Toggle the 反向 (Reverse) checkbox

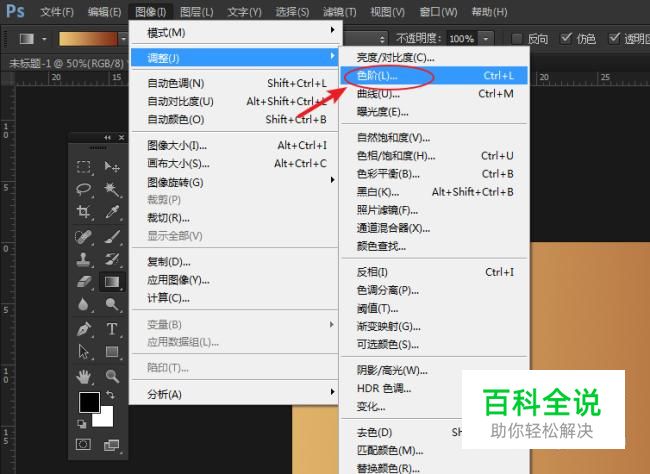coord(517,39)
